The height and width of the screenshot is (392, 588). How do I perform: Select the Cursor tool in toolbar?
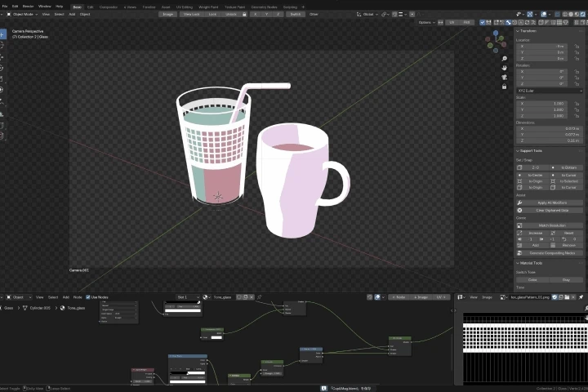pyautogui.click(x=2, y=46)
